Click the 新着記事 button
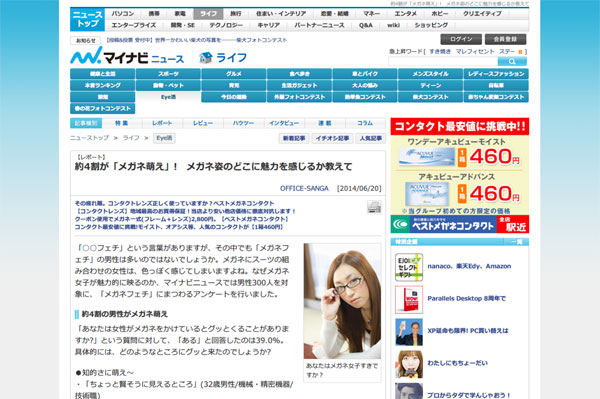Viewport: 600px width, 399px height. (x=294, y=138)
